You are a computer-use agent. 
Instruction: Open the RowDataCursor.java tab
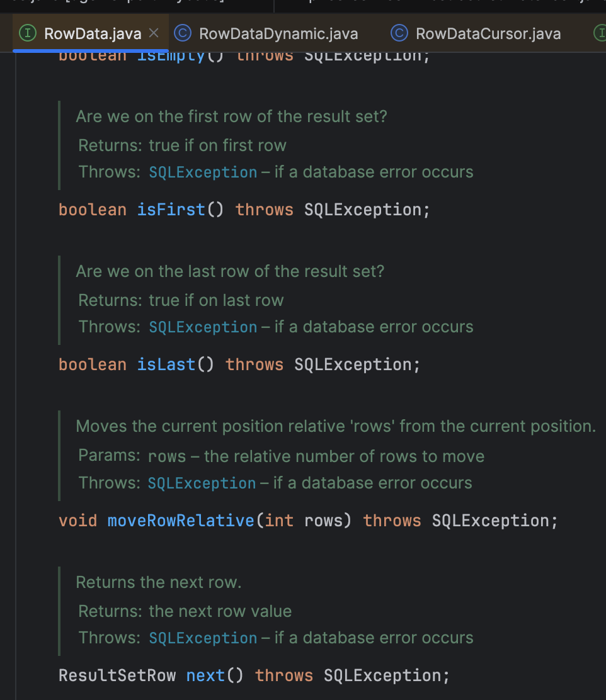click(488, 33)
